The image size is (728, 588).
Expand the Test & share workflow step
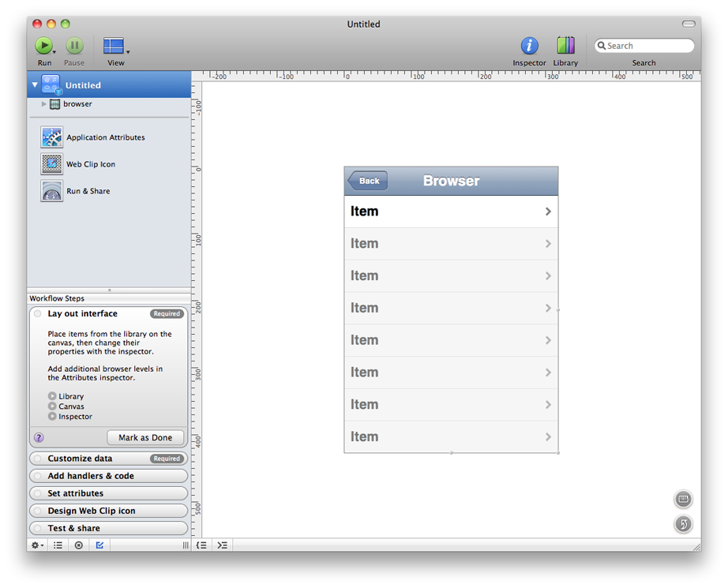pyautogui.click(x=109, y=528)
